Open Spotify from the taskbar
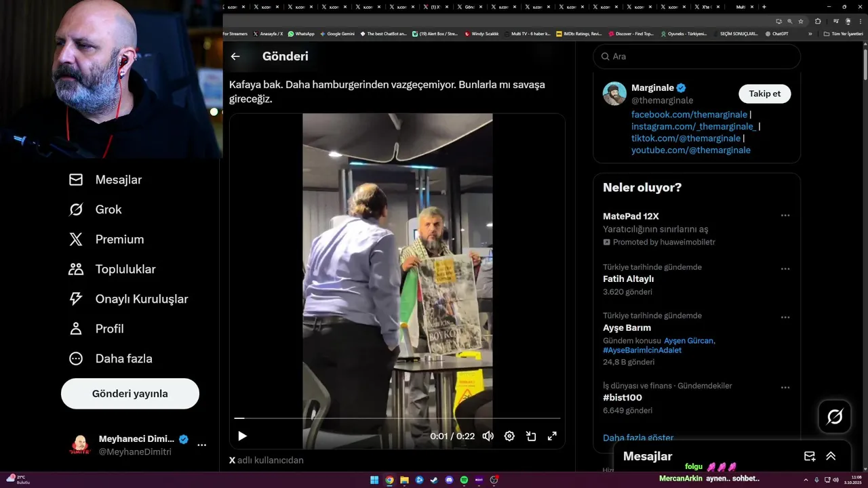This screenshot has width=868, height=488. tap(464, 480)
